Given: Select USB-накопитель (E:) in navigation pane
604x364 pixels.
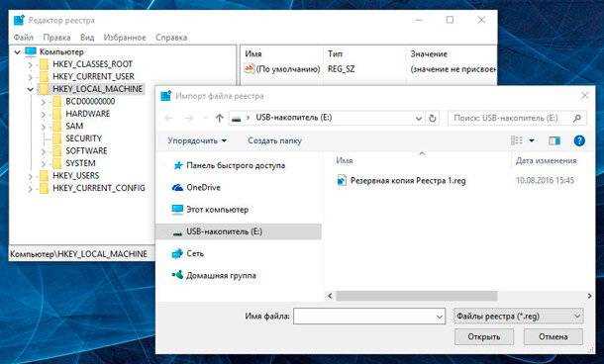Looking at the screenshot, I should tap(238, 231).
